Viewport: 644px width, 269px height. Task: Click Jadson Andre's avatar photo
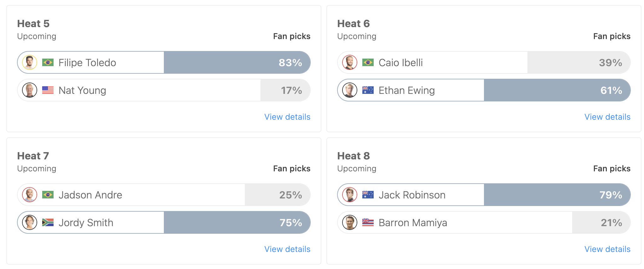click(30, 195)
